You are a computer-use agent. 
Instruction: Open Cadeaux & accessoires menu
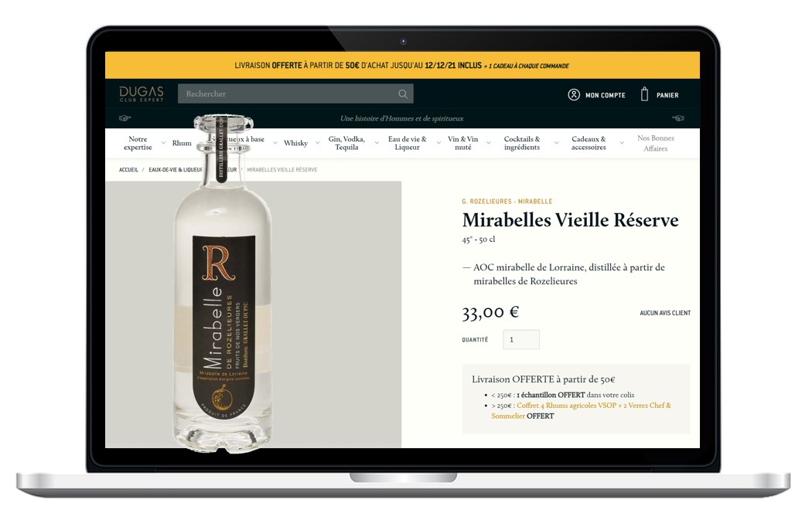click(x=589, y=143)
